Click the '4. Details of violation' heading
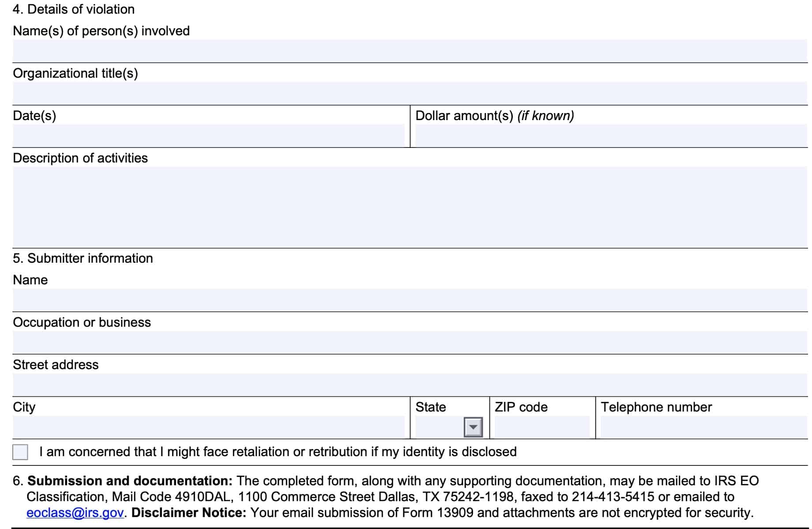This screenshot has height=529, width=812. click(x=74, y=9)
